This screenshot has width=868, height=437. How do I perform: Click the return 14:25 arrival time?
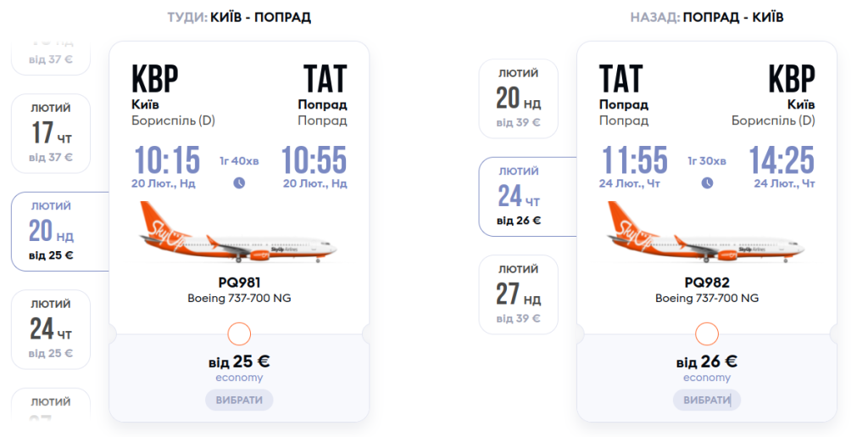tap(782, 160)
